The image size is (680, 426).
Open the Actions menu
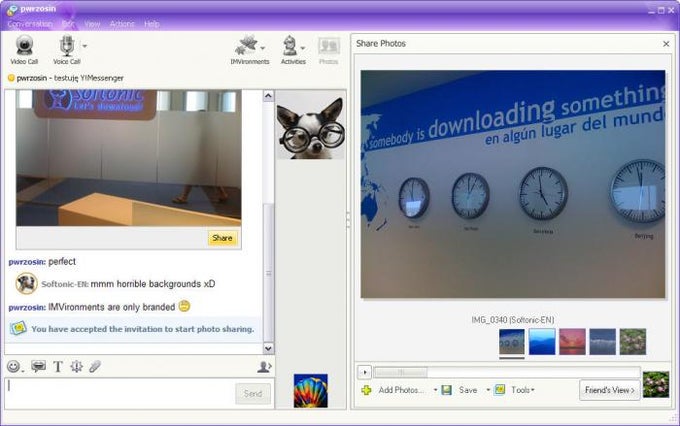coord(122,24)
